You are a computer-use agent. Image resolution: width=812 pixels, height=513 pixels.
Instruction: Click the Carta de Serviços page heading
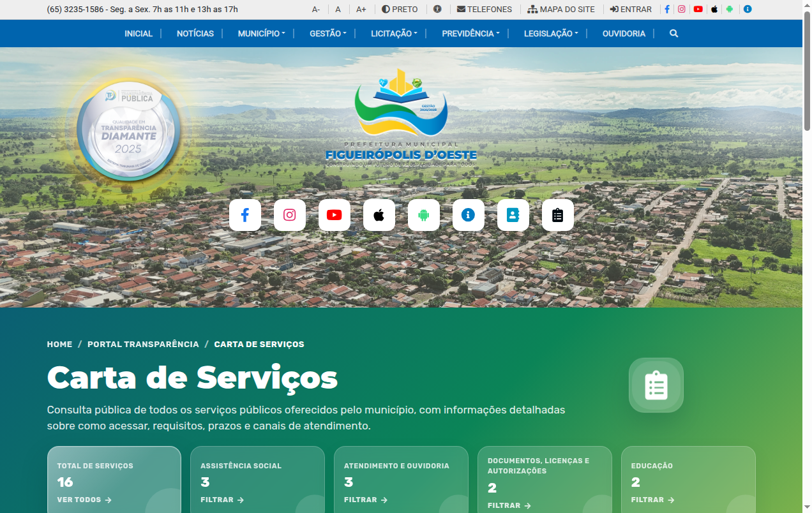[192, 378]
